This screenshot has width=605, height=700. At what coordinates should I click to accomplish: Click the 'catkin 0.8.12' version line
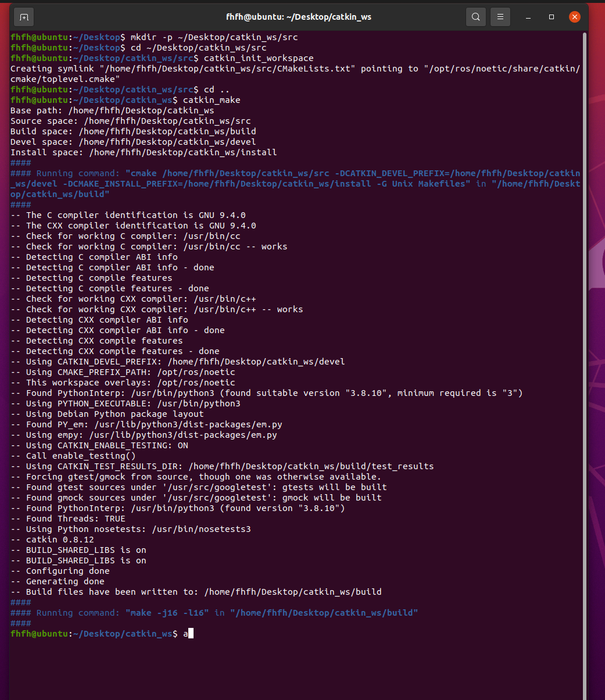[60, 540]
